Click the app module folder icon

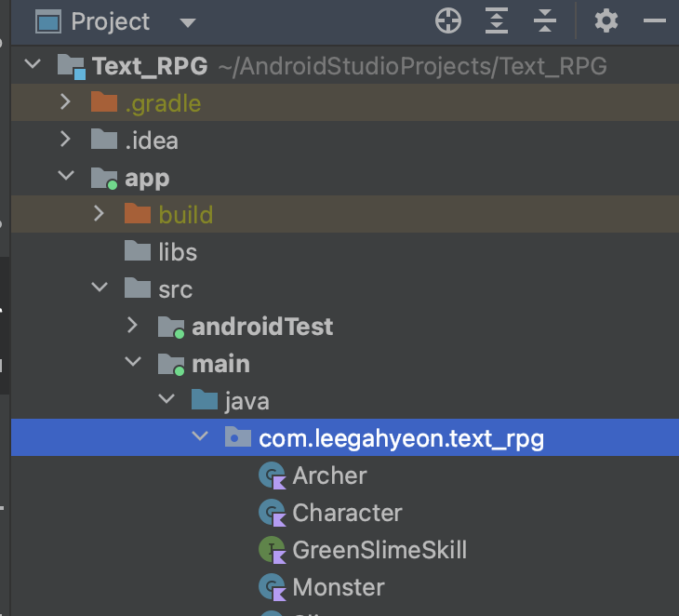tap(104, 178)
